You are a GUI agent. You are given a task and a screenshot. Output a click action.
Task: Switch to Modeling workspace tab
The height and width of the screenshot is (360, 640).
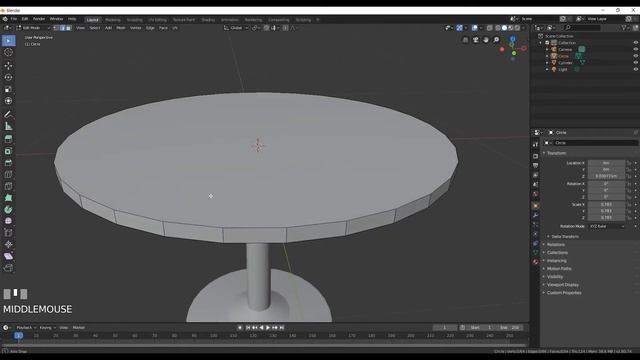click(x=113, y=20)
